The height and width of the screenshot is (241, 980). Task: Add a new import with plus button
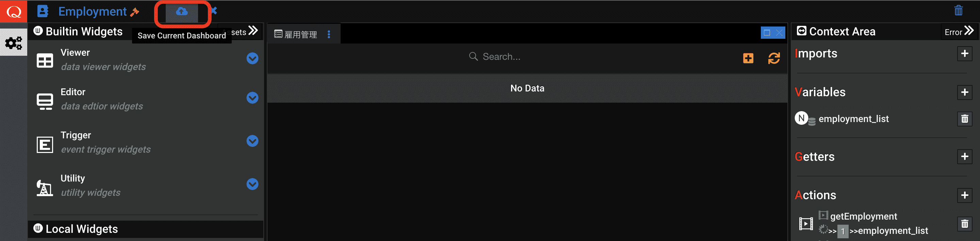pos(964,54)
